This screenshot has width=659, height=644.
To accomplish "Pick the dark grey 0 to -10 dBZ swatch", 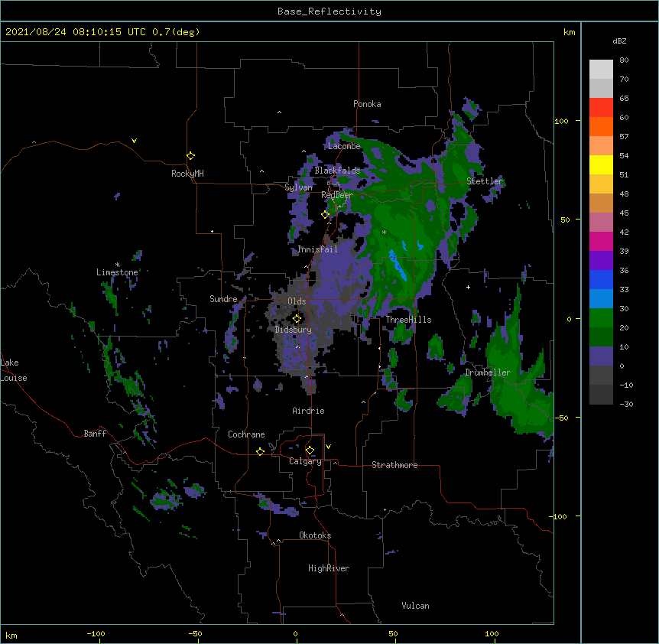I will pos(601,376).
